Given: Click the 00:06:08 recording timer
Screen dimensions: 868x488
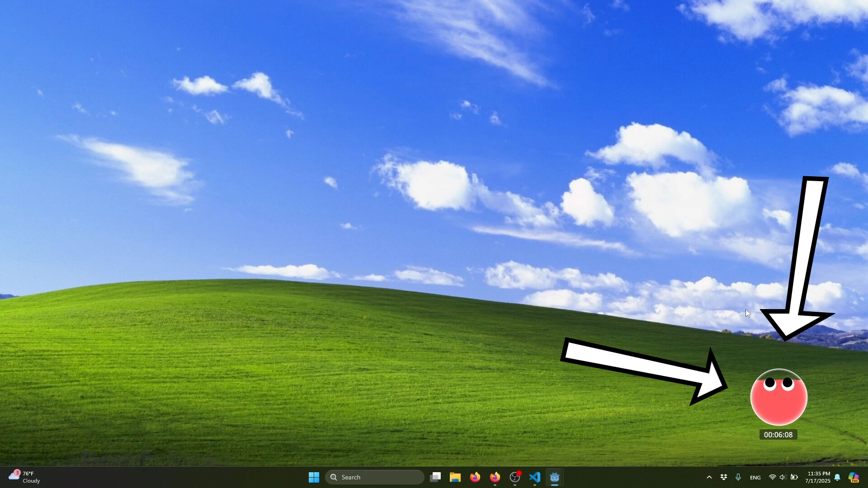Looking at the screenshot, I should point(778,435).
